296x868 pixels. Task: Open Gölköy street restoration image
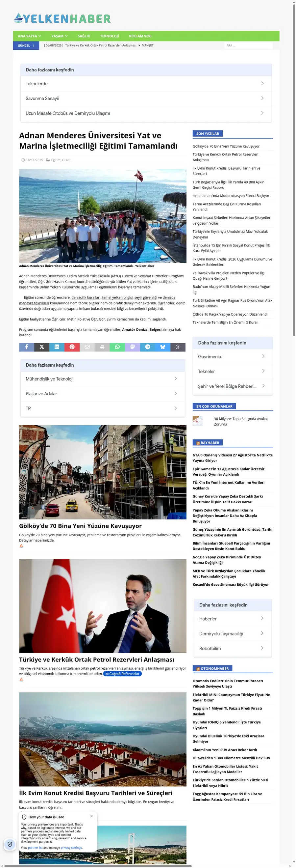pyautogui.click(x=103, y=472)
